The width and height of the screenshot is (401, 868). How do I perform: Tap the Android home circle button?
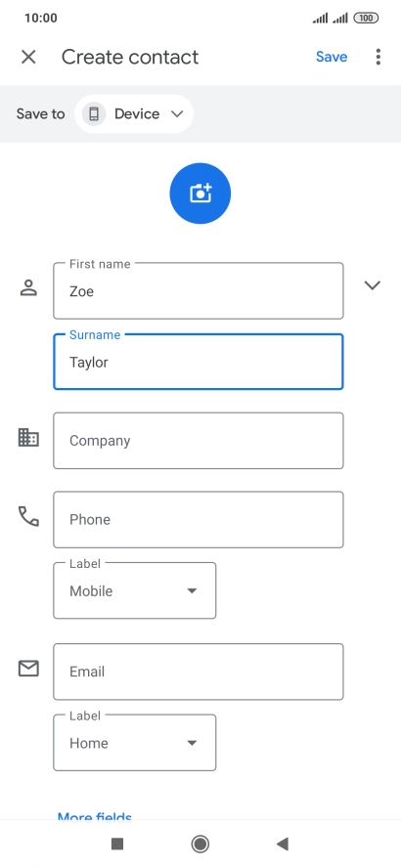200,844
